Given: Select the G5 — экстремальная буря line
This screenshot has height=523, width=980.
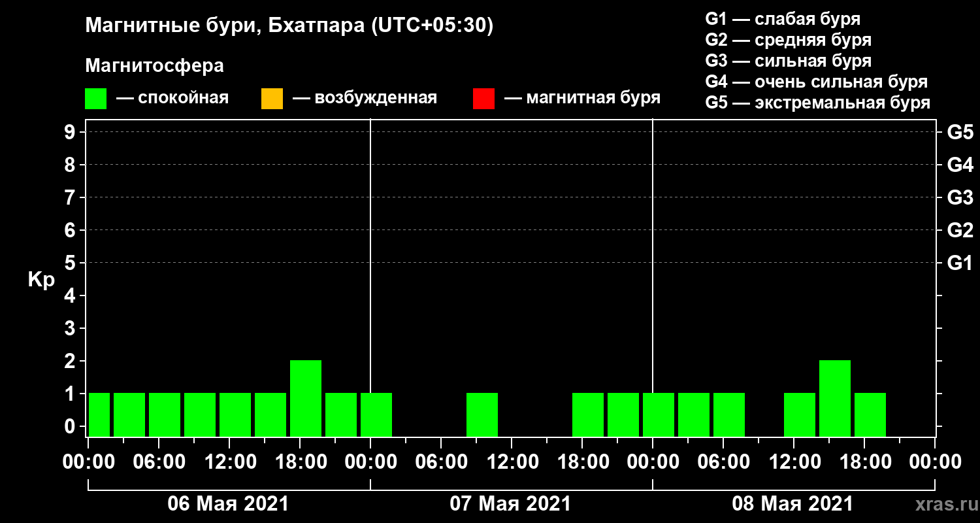Looking at the screenshot, I should point(817,103).
